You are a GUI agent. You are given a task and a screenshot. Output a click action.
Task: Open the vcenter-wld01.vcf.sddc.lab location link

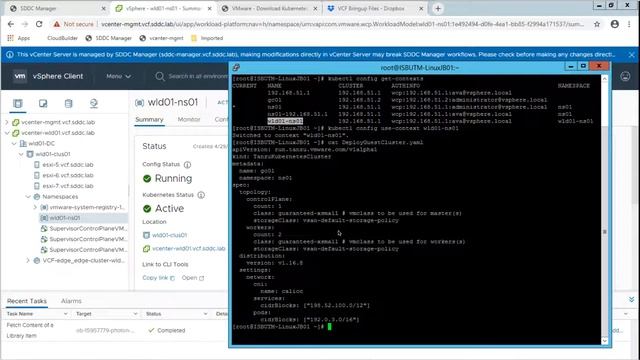(189, 248)
